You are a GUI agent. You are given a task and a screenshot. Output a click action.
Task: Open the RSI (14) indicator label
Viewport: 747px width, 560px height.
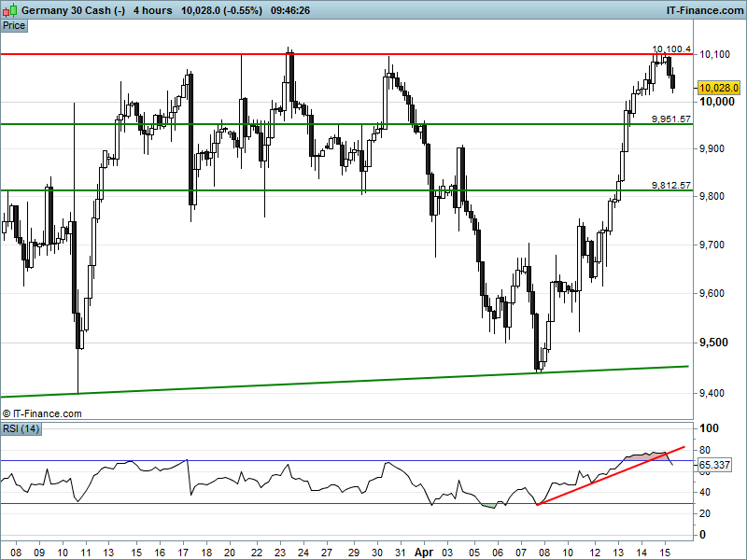(x=21, y=428)
